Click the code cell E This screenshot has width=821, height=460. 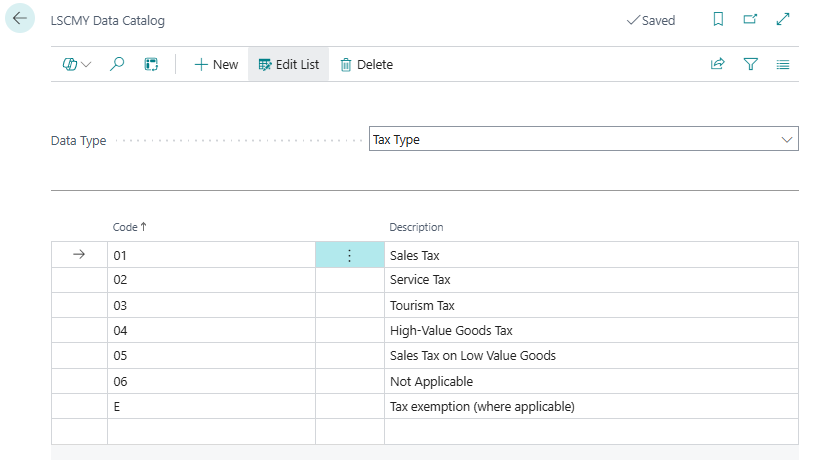210,406
